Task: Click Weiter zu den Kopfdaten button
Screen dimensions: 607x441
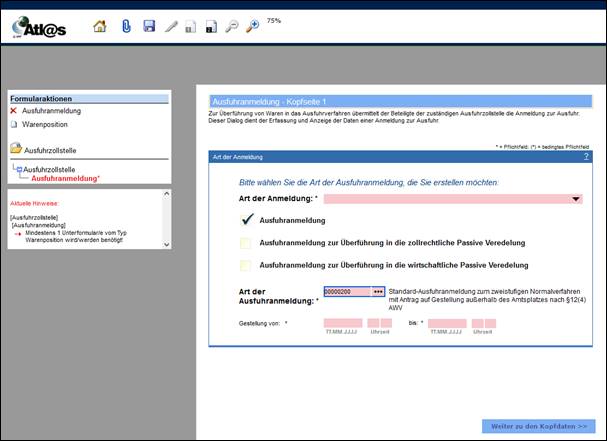Action: [538, 426]
